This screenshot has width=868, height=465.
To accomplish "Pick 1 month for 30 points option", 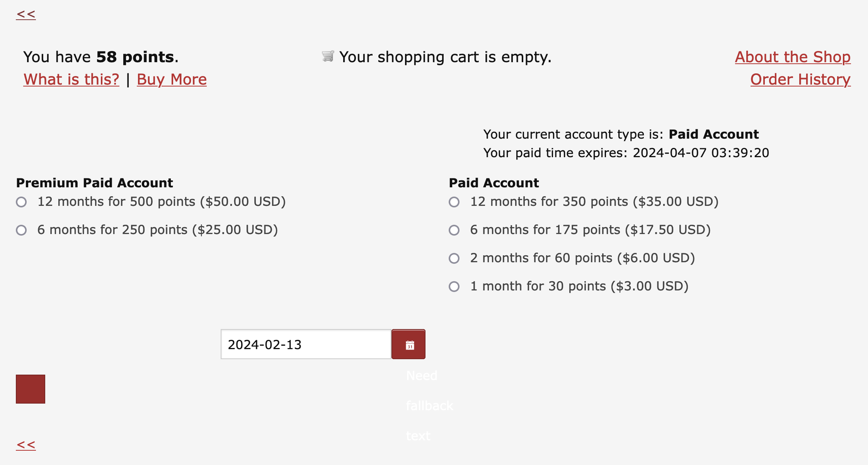I will [x=454, y=287].
